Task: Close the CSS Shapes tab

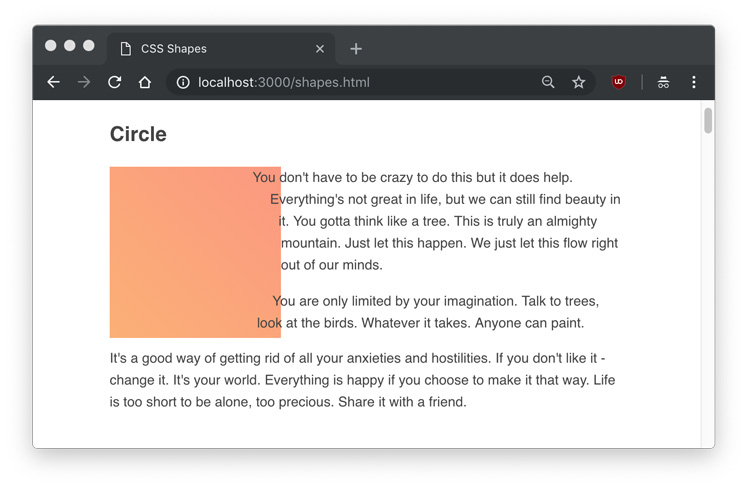Action: click(x=320, y=48)
